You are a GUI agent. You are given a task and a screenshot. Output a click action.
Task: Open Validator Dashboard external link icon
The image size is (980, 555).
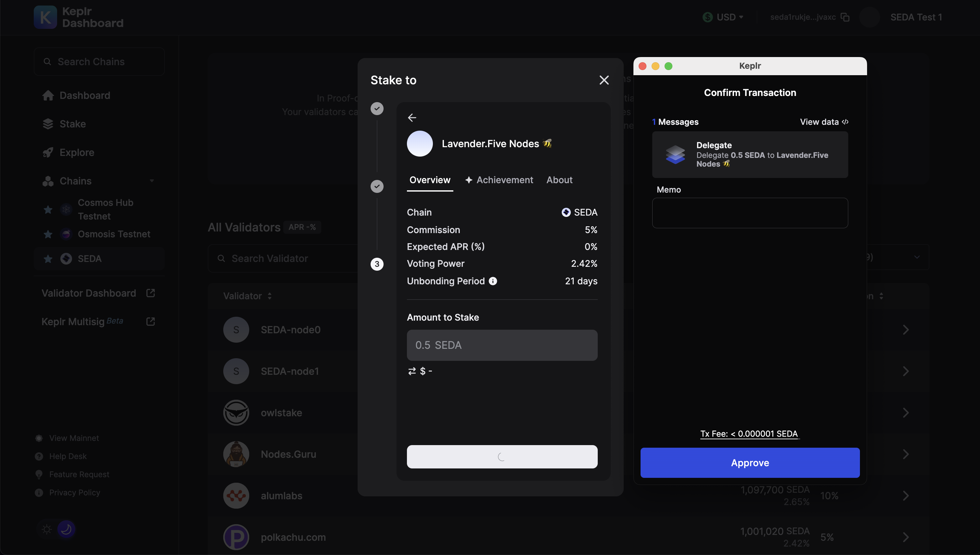pyautogui.click(x=150, y=293)
